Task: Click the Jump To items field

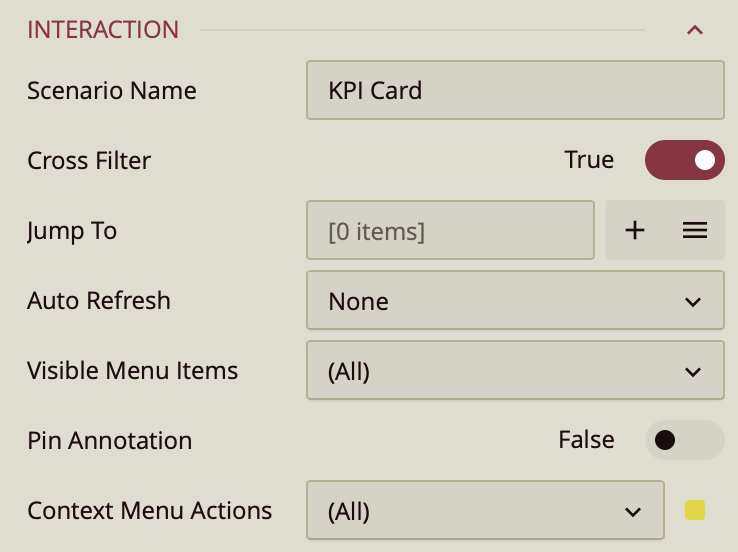Action: (450, 231)
